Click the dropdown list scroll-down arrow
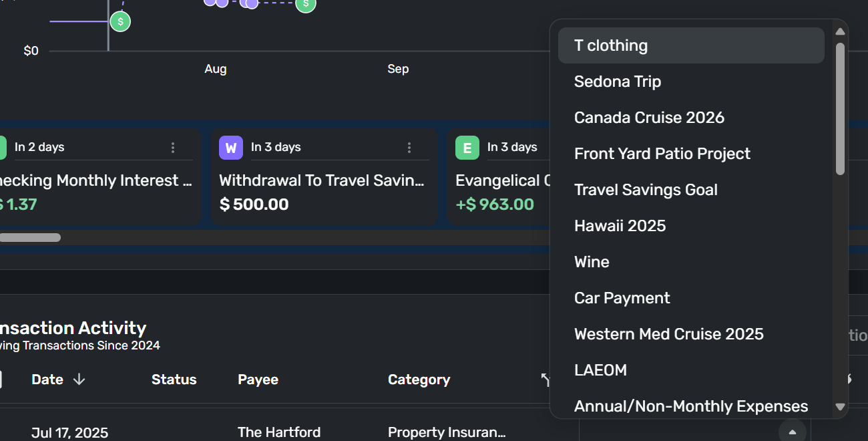 coord(841,406)
